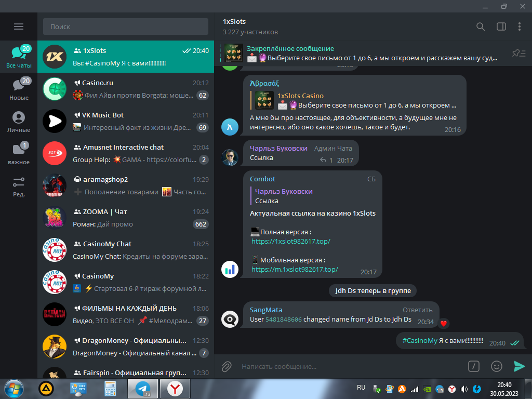Search inside the 1xSlots chat
Viewport: 532px width, 399px height.
[x=481, y=26]
